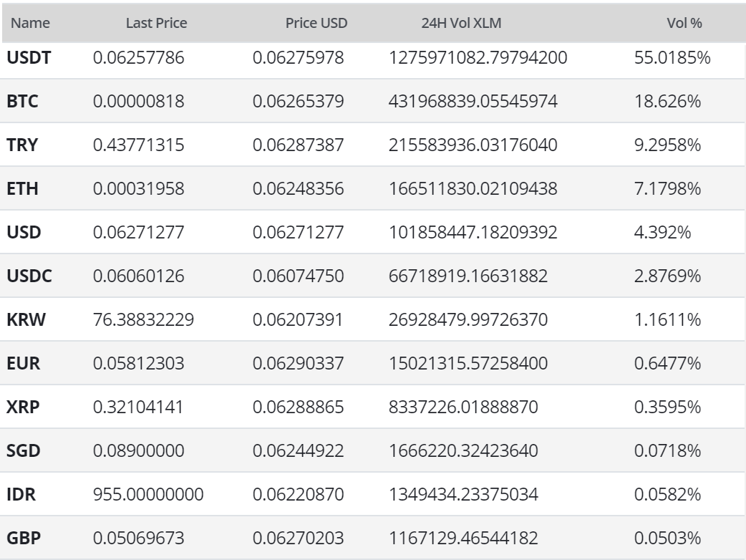The image size is (746, 560).
Task: Select EUR last price 0.05812303
Action: click(x=138, y=364)
